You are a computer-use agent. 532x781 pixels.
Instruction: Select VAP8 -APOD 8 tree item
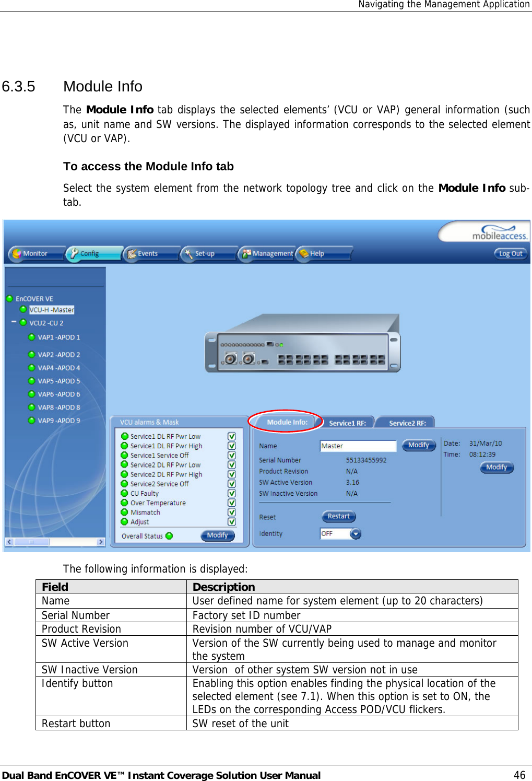click(59, 407)
